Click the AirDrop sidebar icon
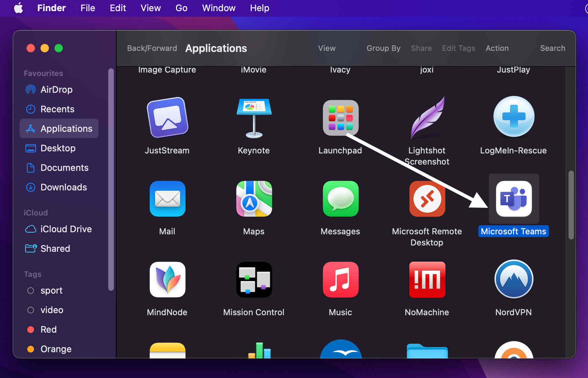 pyautogui.click(x=31, y=90)
